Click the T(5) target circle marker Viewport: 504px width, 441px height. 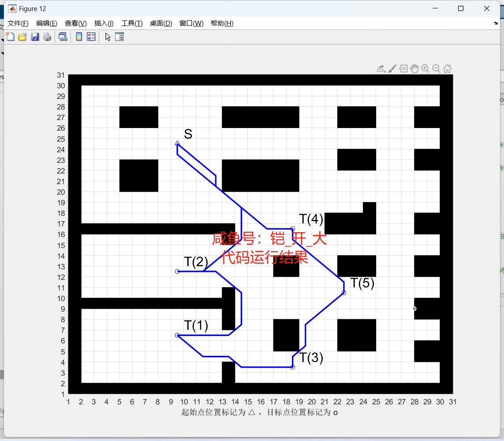coord(344,293)
